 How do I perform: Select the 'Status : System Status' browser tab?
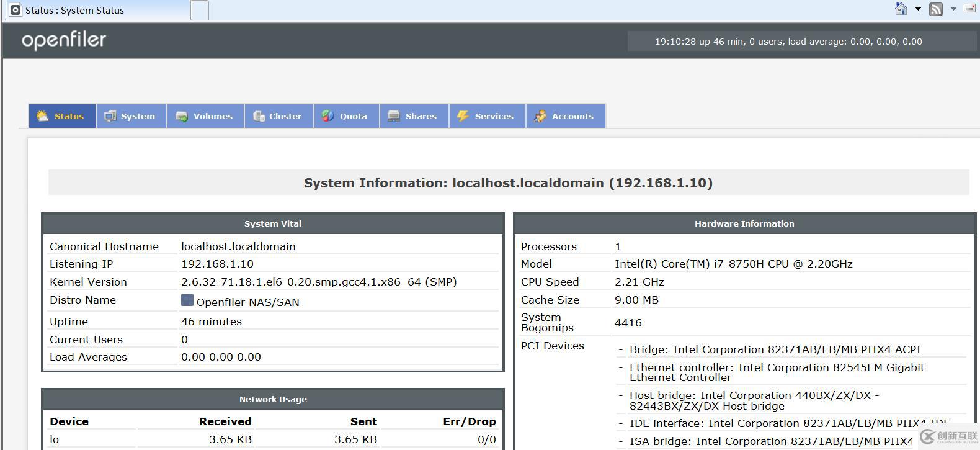(x=93, y=11)
